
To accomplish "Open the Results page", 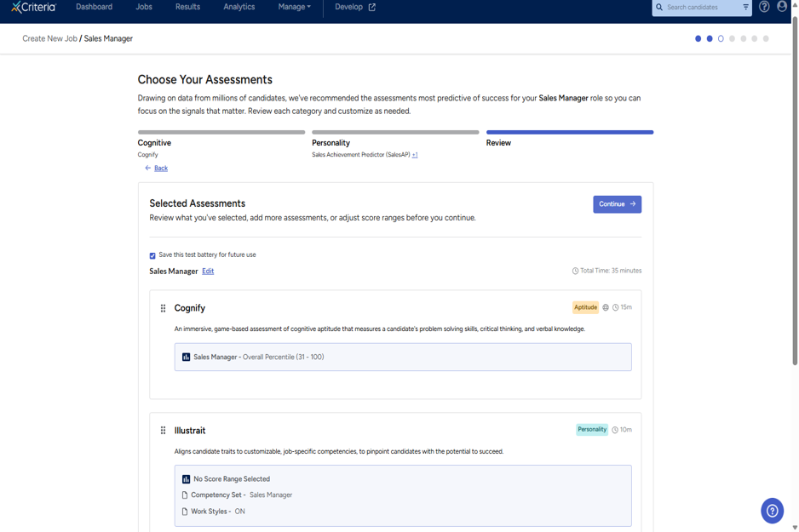I will (187, 7).
